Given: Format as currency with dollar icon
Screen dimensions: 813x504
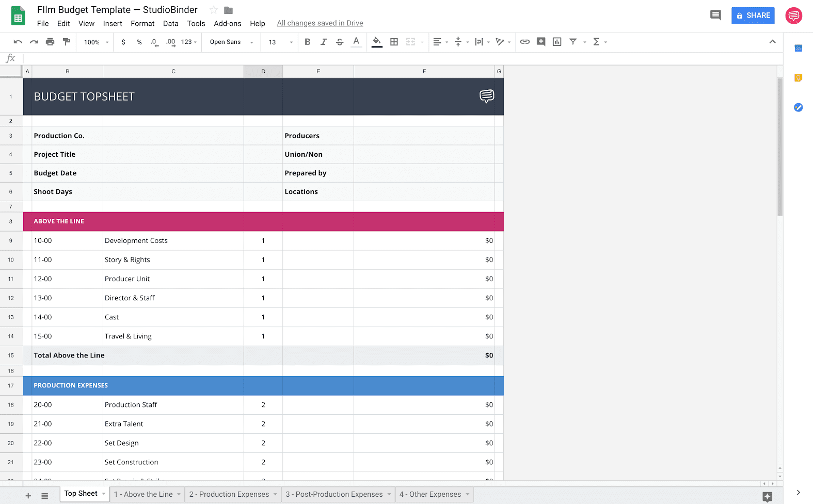Looking at the screenshot, I should 123,42.
